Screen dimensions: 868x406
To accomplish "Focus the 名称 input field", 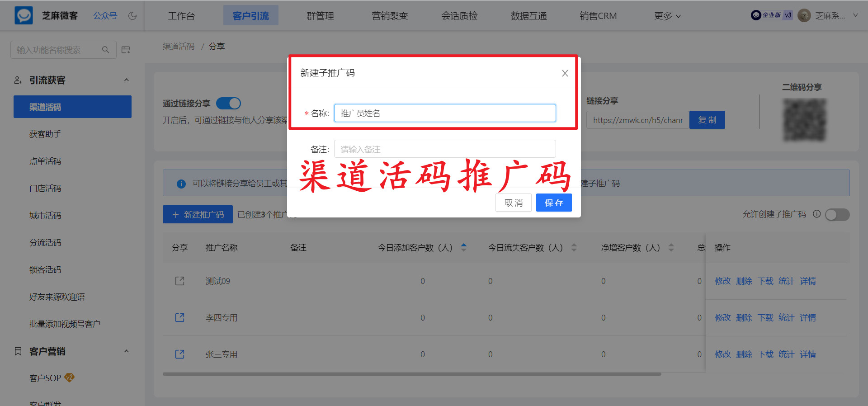I will pyautogui.click(x=445, y=113).
